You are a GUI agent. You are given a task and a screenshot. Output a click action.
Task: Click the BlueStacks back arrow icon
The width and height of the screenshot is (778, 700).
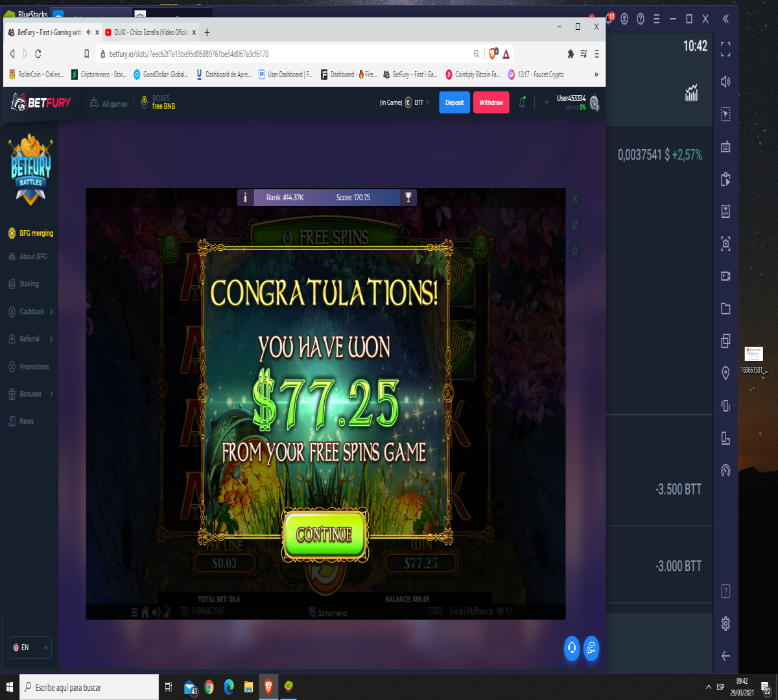coord(725,656)
